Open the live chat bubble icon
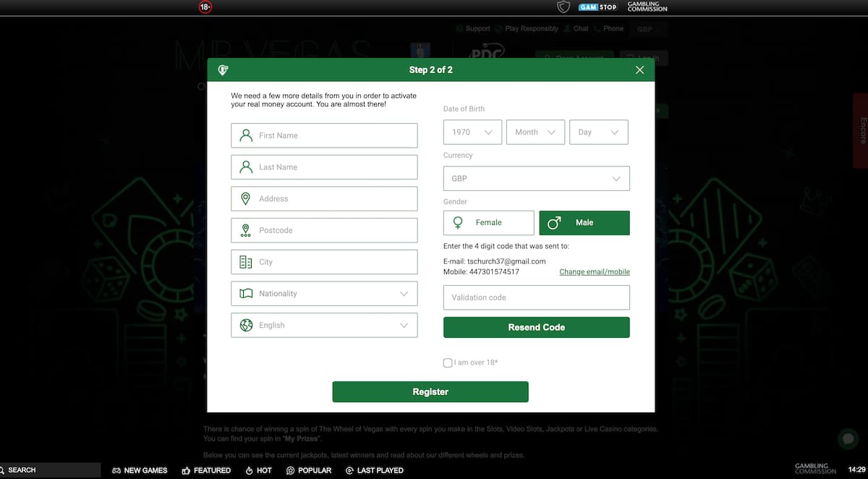 pyautogui.click(x=847, y=439)
